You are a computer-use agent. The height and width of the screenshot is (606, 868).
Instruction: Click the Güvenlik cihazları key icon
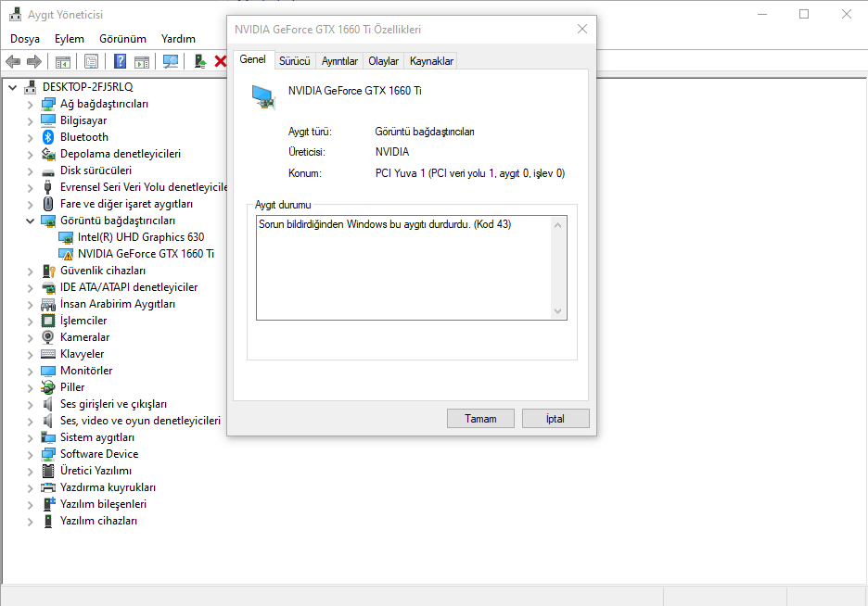coord(49,271)
